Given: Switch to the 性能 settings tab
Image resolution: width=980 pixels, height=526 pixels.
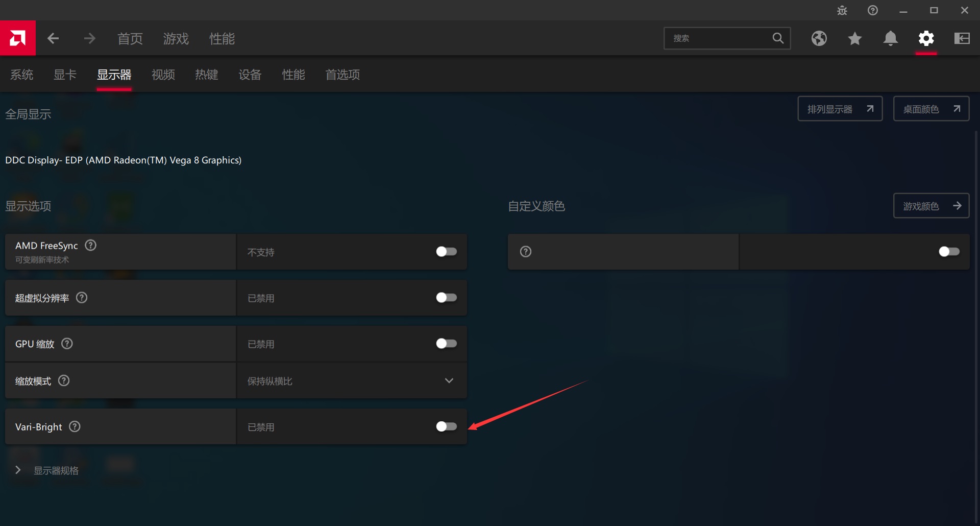Looking at the screenshot, I should pos(293,75).
